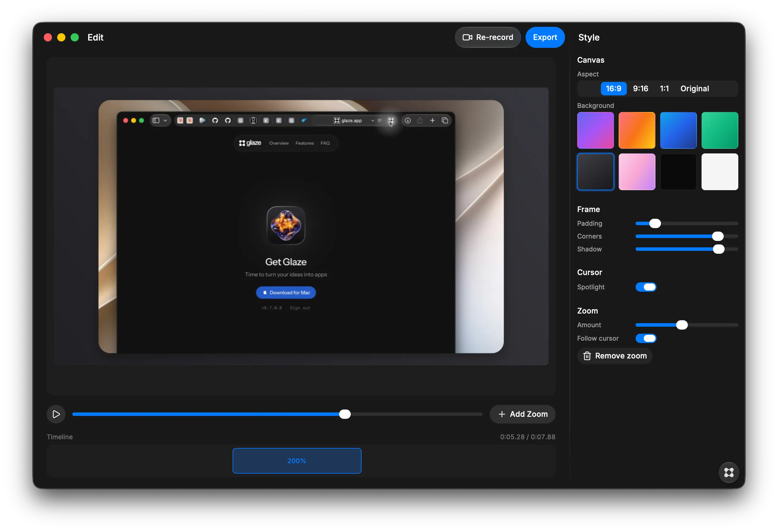Open the Glaze icon button at bottom right
The width and height of the screenshot is (778, 532).
click(729, 473)
